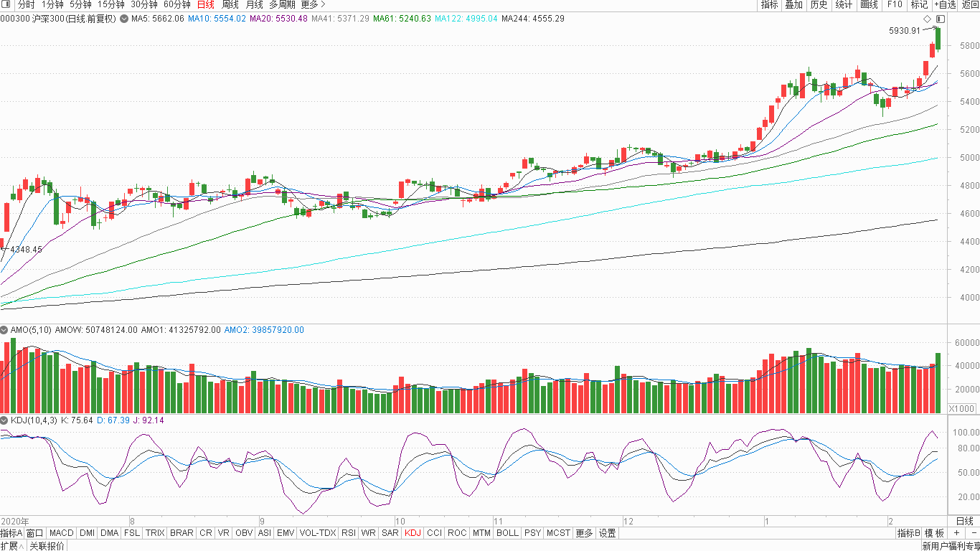
Task: Switch to 周线 weekly chart
Action: point(230,4)
